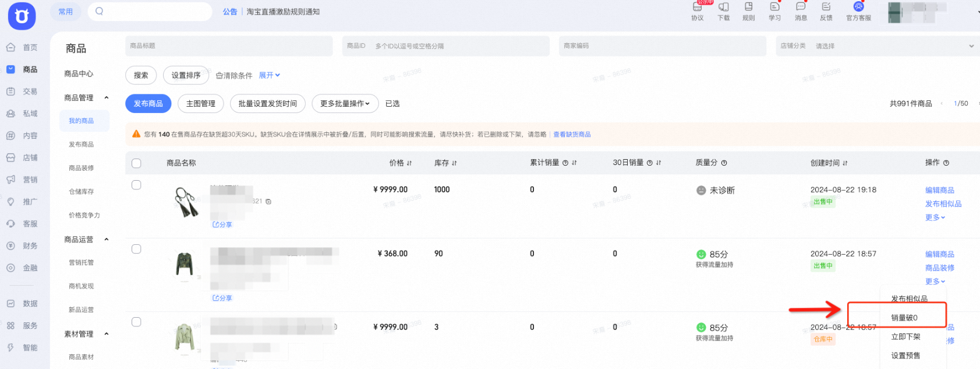Screen dimensions: 980x369
Task: Open 更多批量操作 dropdown
Action: (345, 104)
